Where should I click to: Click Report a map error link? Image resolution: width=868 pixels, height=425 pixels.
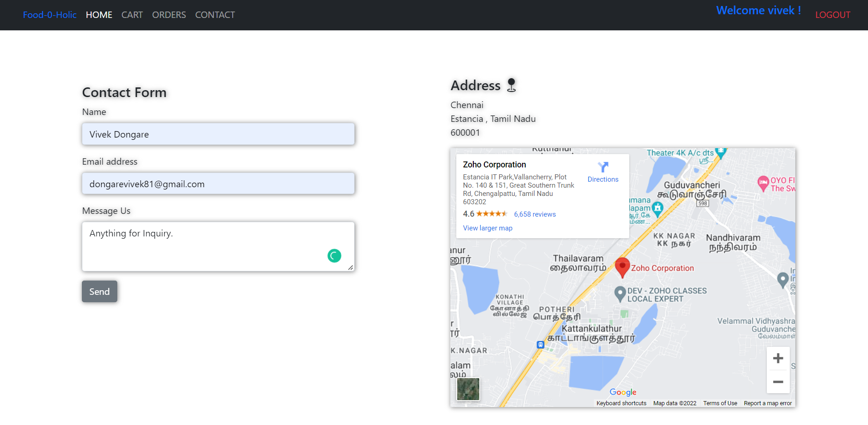coord(768,403)
